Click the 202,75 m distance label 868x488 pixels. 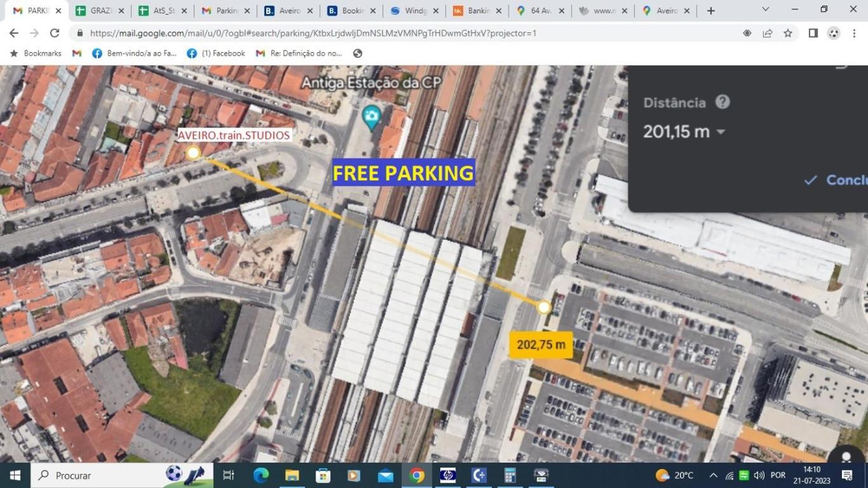point(541,344)
